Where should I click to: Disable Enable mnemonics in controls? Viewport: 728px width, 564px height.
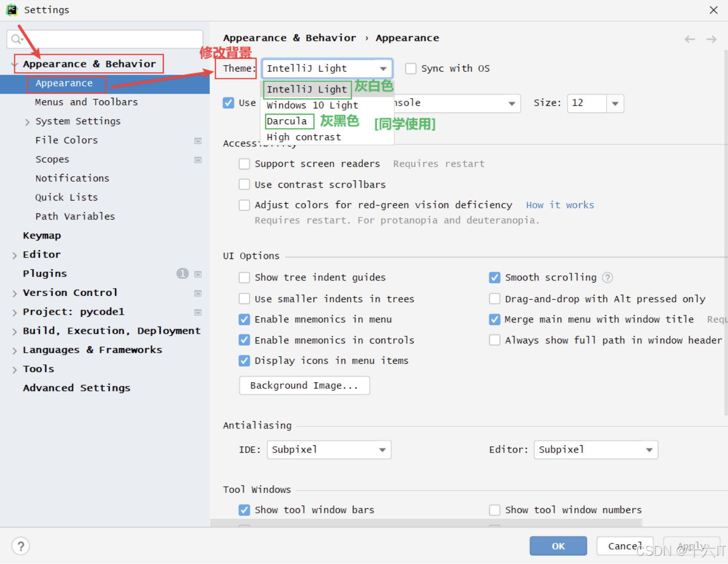(244, 340)
